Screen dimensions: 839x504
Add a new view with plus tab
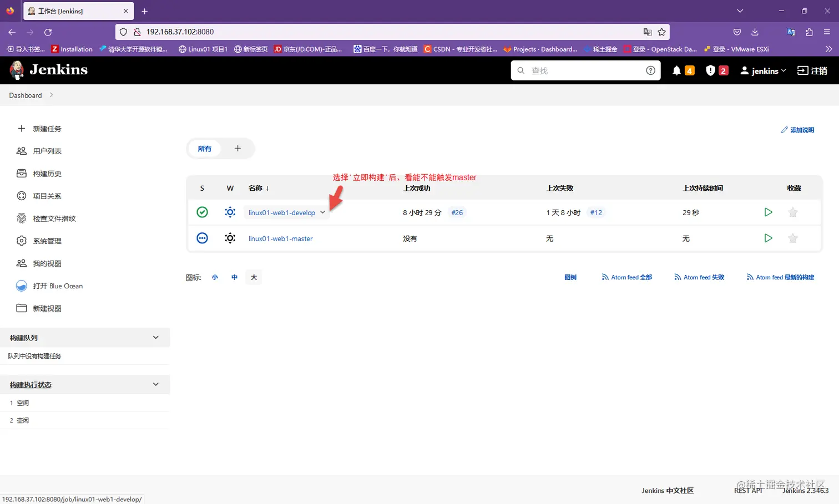coord(237,148)
